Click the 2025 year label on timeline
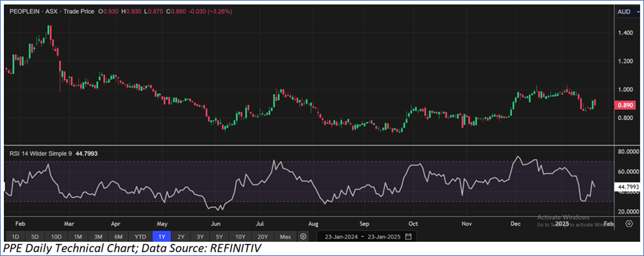Screen dimensions: 644x256 [563, 224]
